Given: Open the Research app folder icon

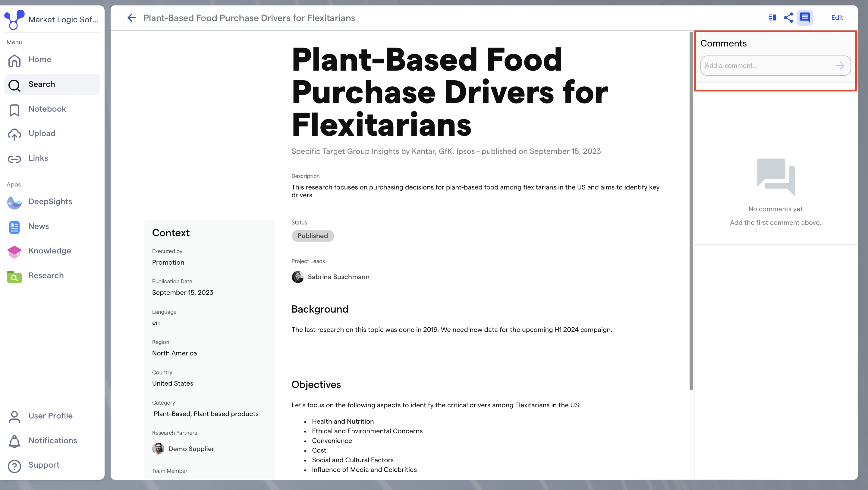Looking at the screenshot, I should pos(14,276).
